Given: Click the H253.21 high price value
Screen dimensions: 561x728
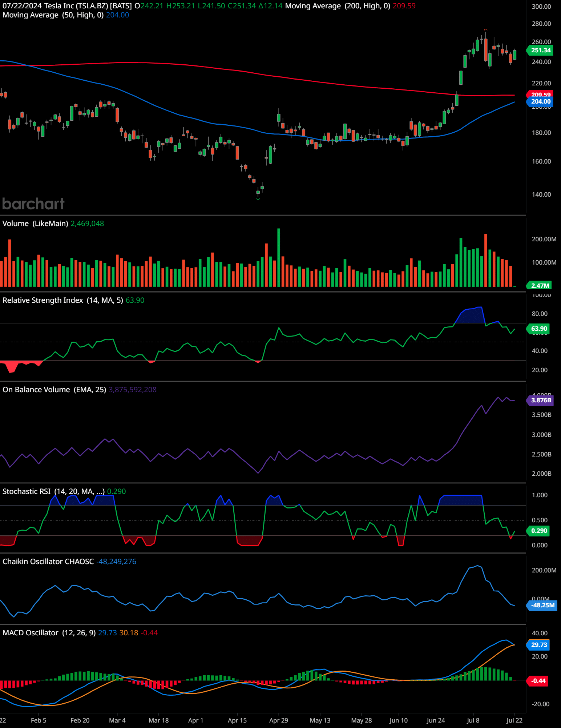Looking at the screenshot, I should tap(181, 6).
